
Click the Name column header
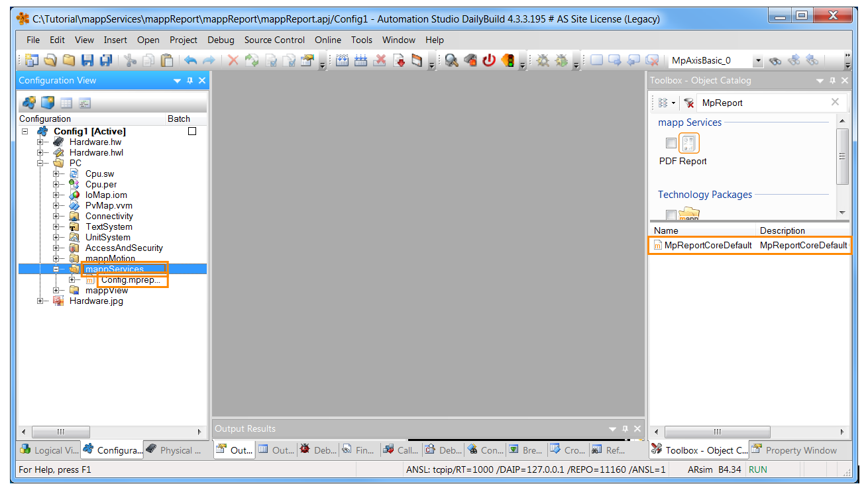(x=702, y=230)
